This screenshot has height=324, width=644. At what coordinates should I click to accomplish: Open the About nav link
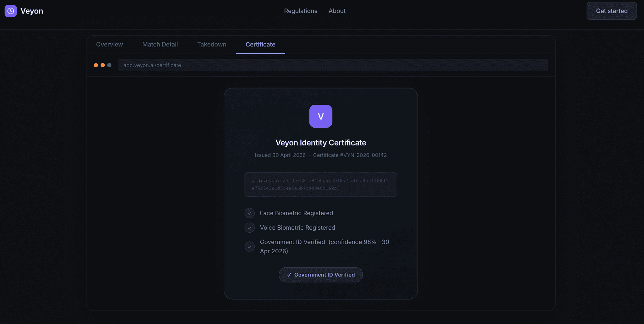click(x=337, y=11)
